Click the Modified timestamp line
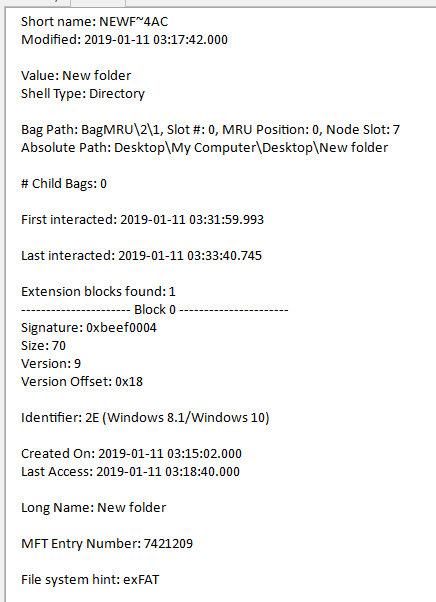 coord(124,40)
